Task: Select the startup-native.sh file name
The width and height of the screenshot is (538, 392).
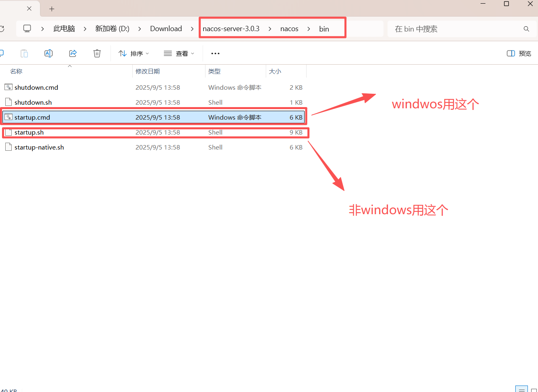Action: 39,147
